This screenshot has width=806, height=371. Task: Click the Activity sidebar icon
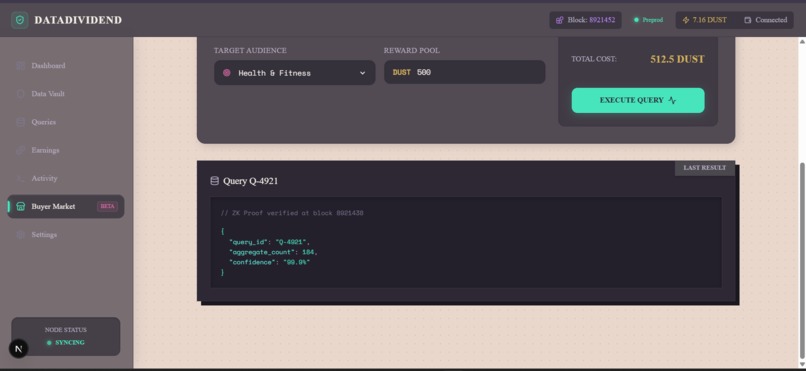[x=21, y=178]
